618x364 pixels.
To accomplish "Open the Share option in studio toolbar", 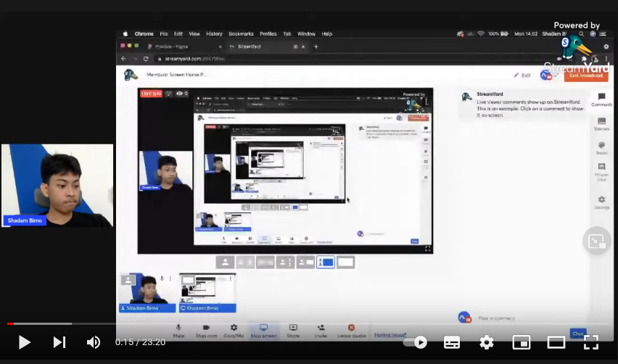I will click(x=293, y=331).
